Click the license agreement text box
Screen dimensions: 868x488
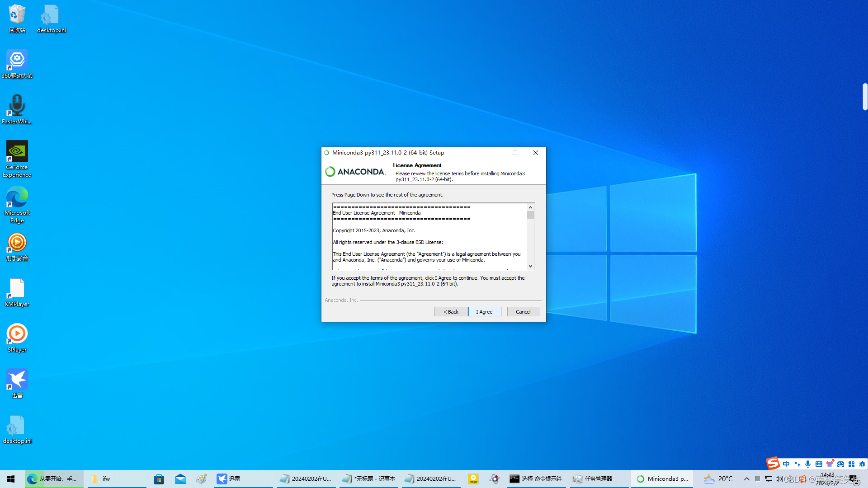(x=429, y=236)
